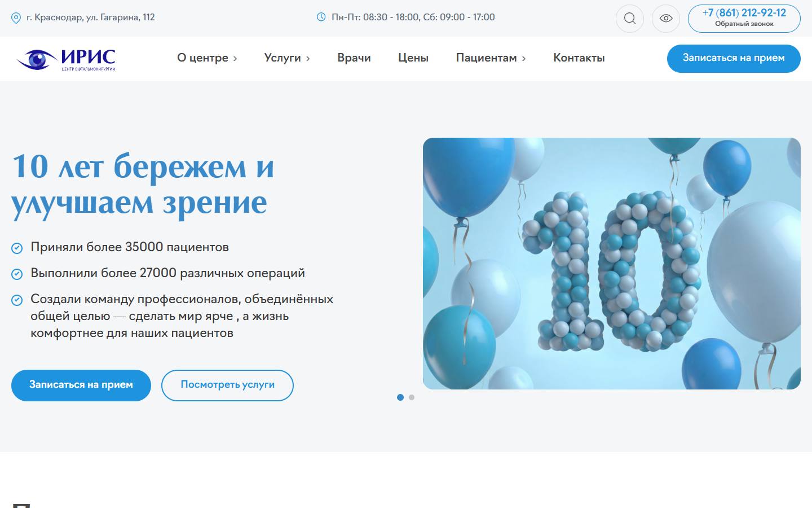Click the balloon '10' banner image

[x=612, y=264]
